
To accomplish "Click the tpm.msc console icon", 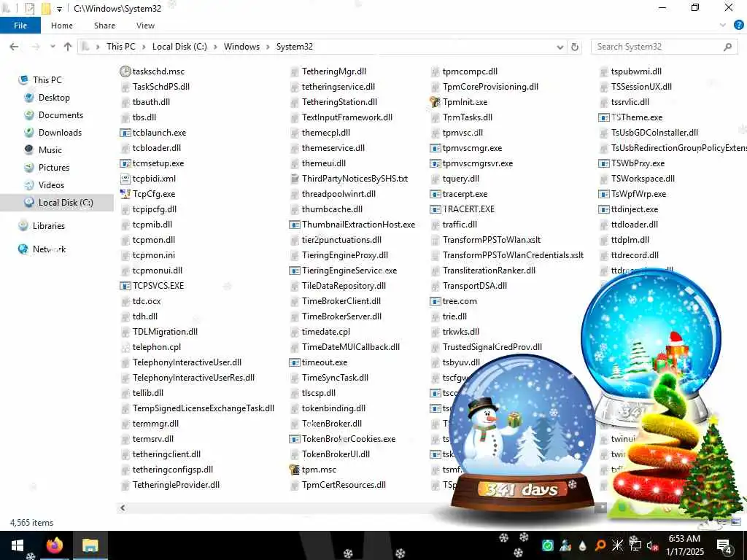I will click(x=295, y=470).
